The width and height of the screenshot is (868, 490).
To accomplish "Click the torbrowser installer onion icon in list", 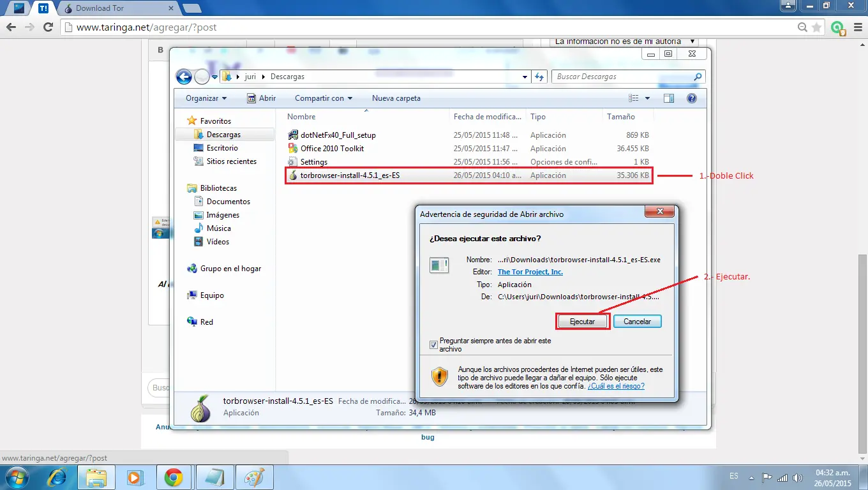I will tap(293, 175).
